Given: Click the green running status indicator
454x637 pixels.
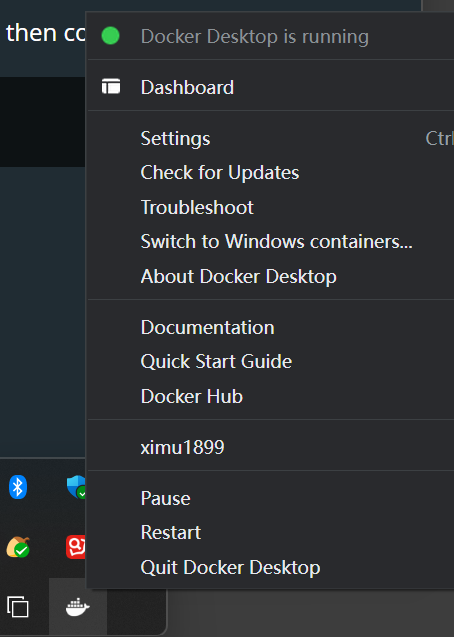Looking at the screenshot, I should [x=110, y=36].
